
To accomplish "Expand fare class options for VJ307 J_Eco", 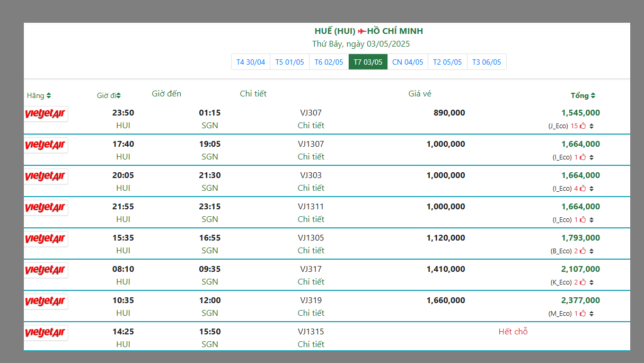I will pos(592,126).
